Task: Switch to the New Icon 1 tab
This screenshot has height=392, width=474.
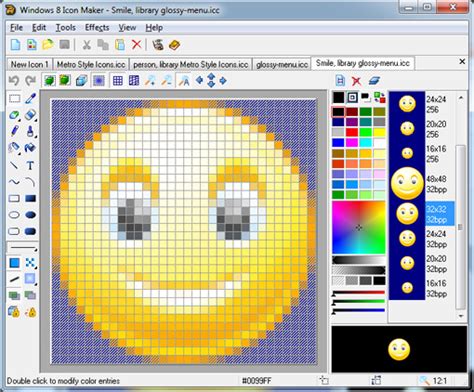Action: pyautogui.click(x=29, y=64)
